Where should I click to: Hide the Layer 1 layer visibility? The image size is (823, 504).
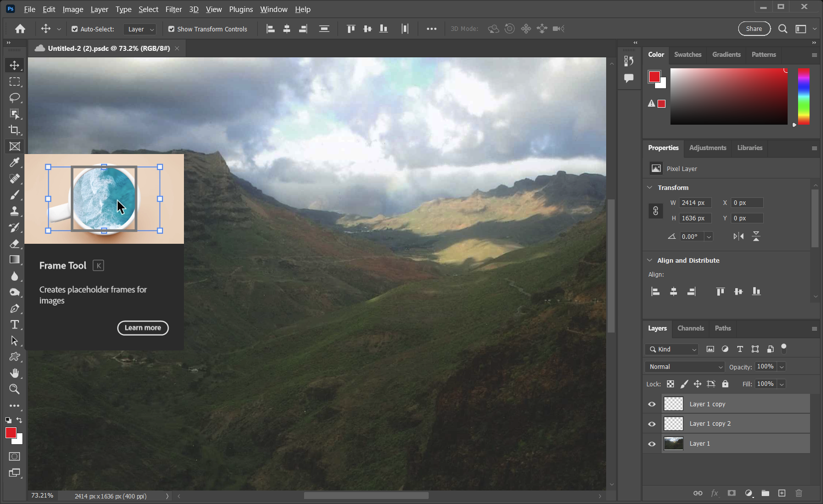pyautogui.click(x=652, y=444)
